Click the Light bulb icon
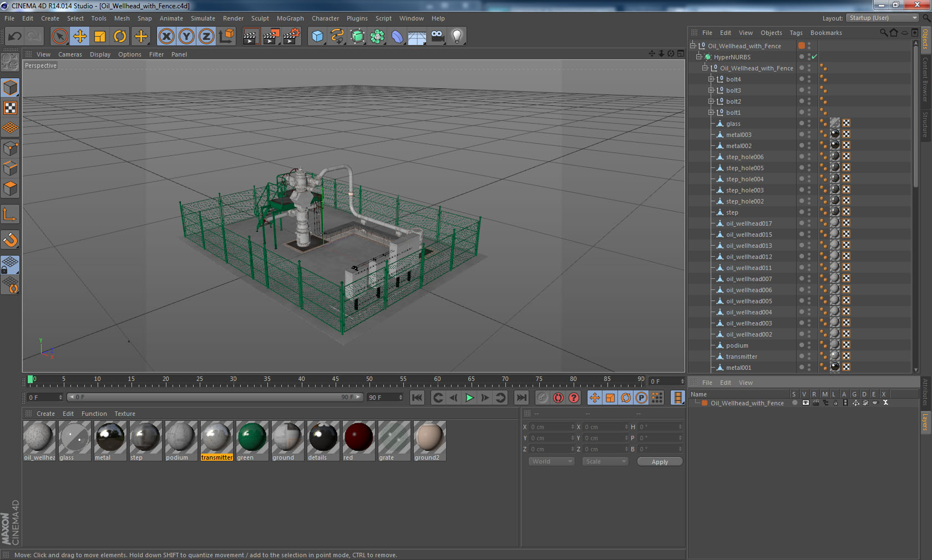 [x=457, y=37]
